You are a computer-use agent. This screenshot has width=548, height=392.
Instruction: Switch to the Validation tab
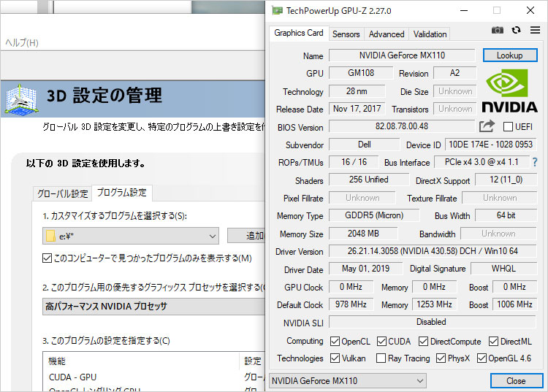coord(430,34)
